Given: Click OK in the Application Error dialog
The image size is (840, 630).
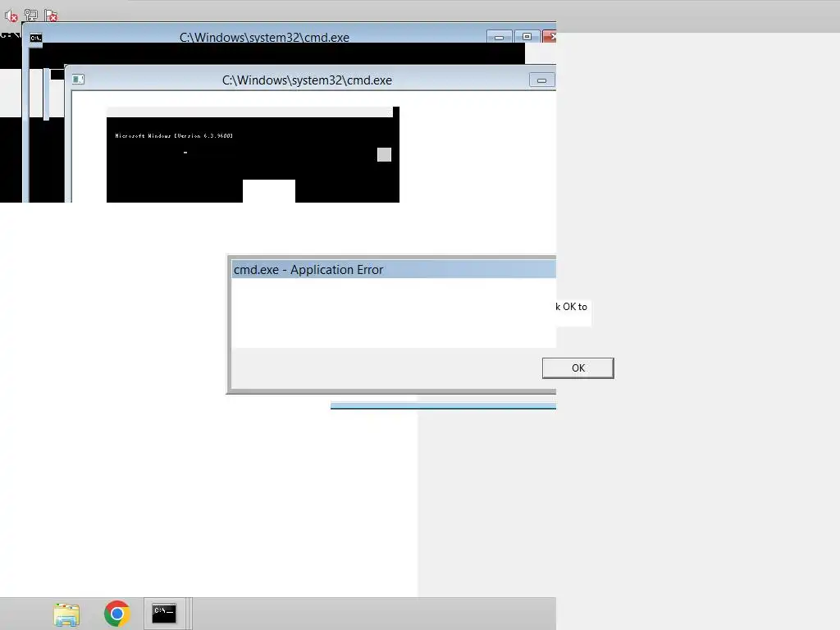Looking at the screenshot, I should pos(578,368).
